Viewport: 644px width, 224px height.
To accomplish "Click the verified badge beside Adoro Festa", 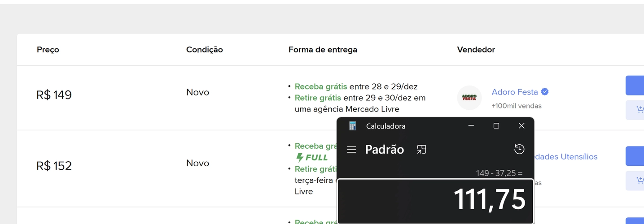I will tap(545, 92).
